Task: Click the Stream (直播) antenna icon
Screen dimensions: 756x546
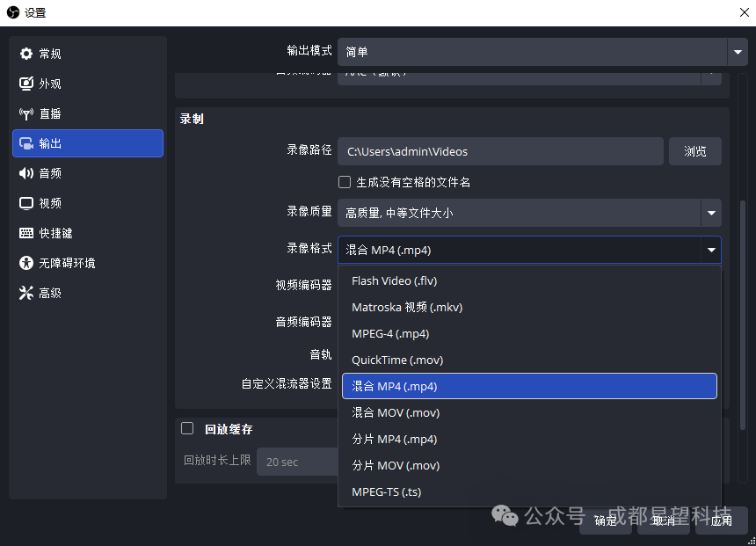Action: tap(26, 113)
